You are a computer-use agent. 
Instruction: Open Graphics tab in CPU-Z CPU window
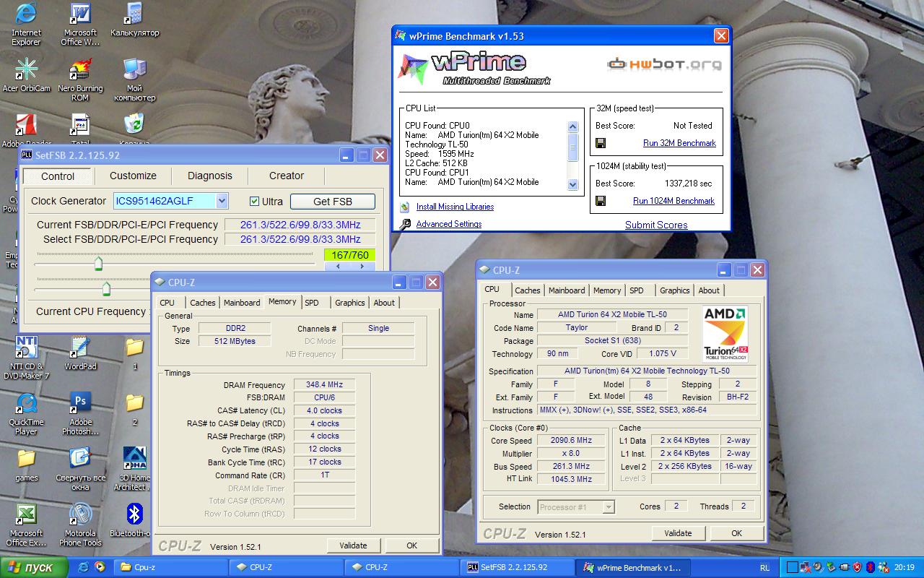coord(675,290)
